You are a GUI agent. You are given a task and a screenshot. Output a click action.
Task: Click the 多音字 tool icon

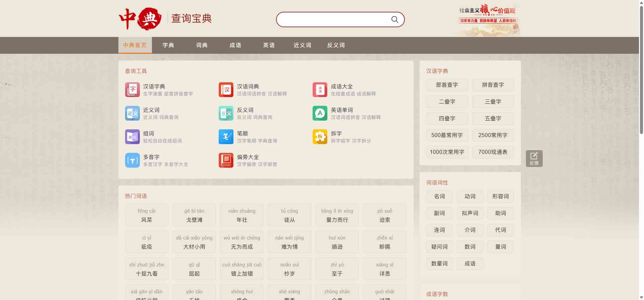(132, 160)
